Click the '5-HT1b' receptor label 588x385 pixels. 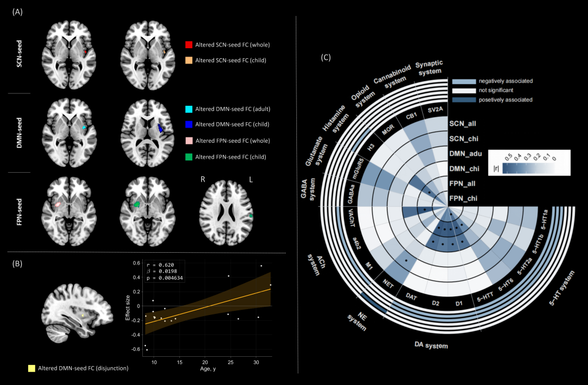(x=538, y=244)
